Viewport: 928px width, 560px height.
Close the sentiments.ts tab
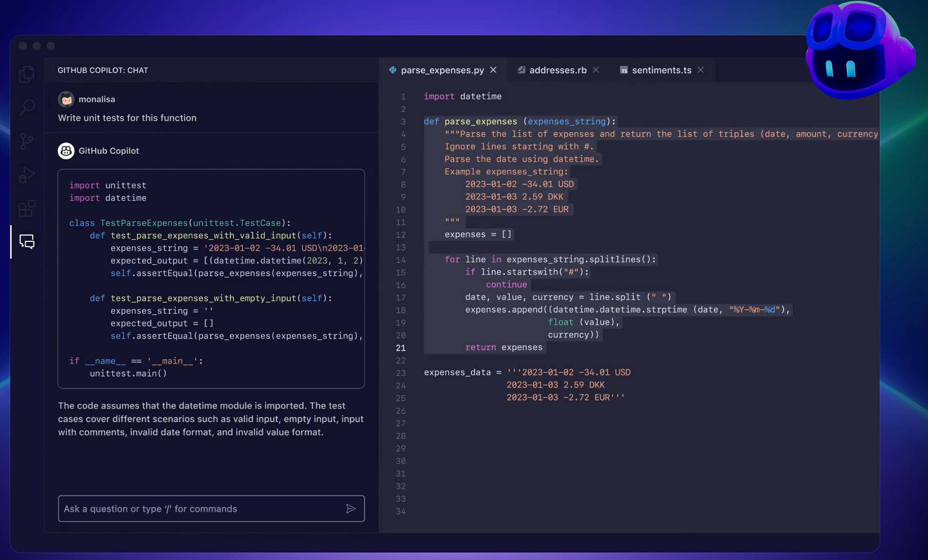[x=700, y=70]
